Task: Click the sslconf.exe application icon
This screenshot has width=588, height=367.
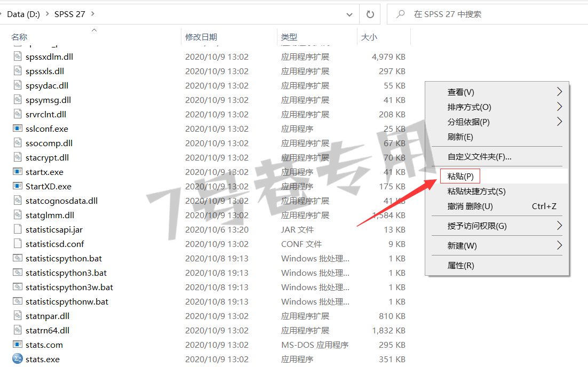Action: coord(18,129)
